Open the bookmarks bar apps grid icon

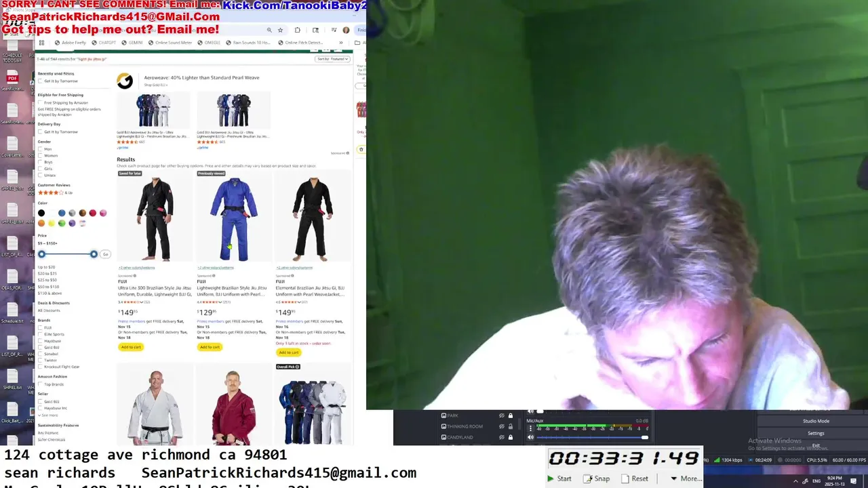pos(41,43)
